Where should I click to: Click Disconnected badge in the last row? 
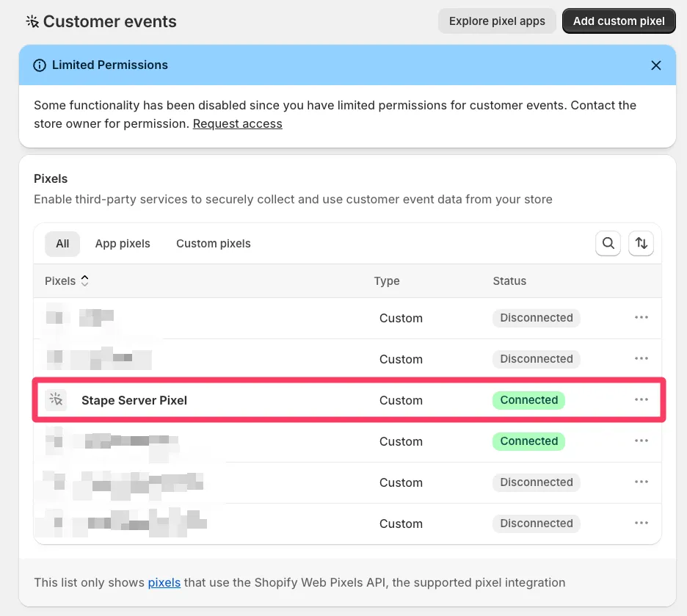pyautogui.click(x=537, y=523)
